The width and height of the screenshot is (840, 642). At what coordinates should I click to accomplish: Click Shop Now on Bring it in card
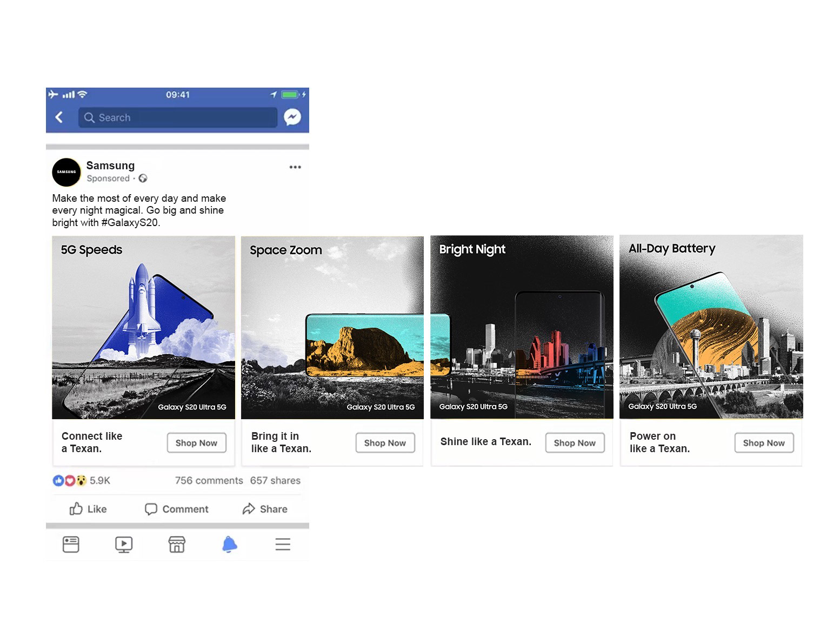tap(385, 443)
